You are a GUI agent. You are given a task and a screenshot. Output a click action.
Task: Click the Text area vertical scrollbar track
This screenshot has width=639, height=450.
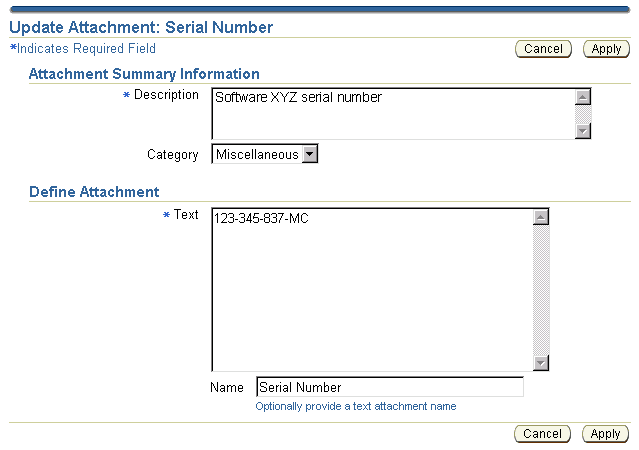pos(541,290)
